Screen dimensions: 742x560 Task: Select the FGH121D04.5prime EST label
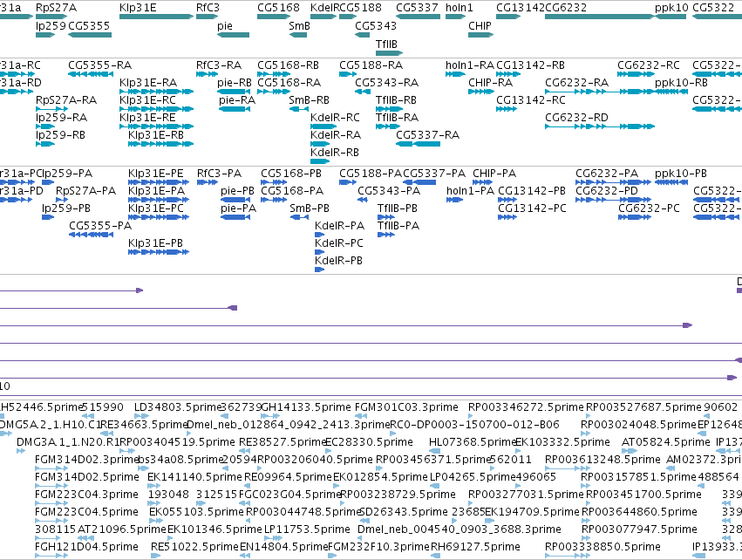86,547
